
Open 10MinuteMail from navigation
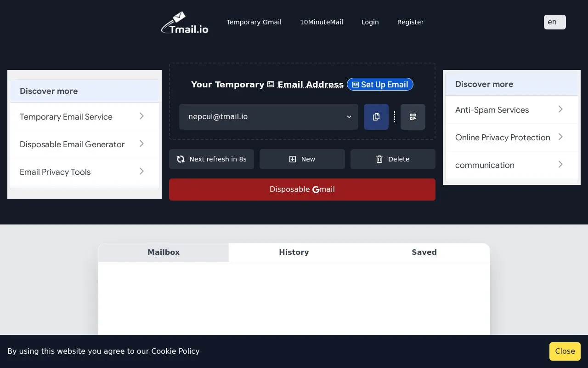322,22
